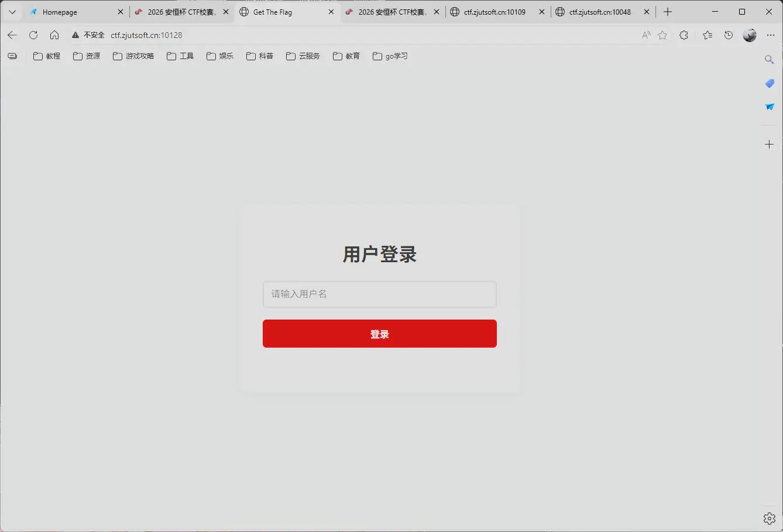Open the Extensions puzzle icon
The width and height of the screenshot is (783, 532).
[684, 35]
